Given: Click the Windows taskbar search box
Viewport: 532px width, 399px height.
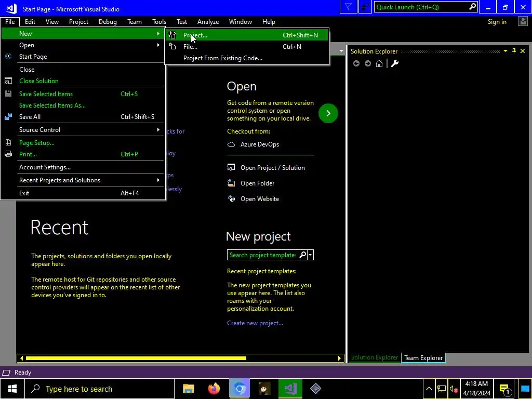Looking at the screenshot, I should coord(100,389).
